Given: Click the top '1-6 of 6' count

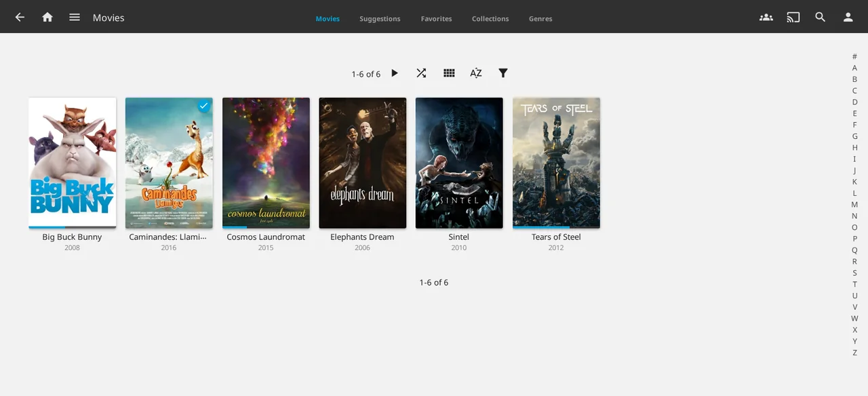Looking at the screenshot, I should (366, 74).
